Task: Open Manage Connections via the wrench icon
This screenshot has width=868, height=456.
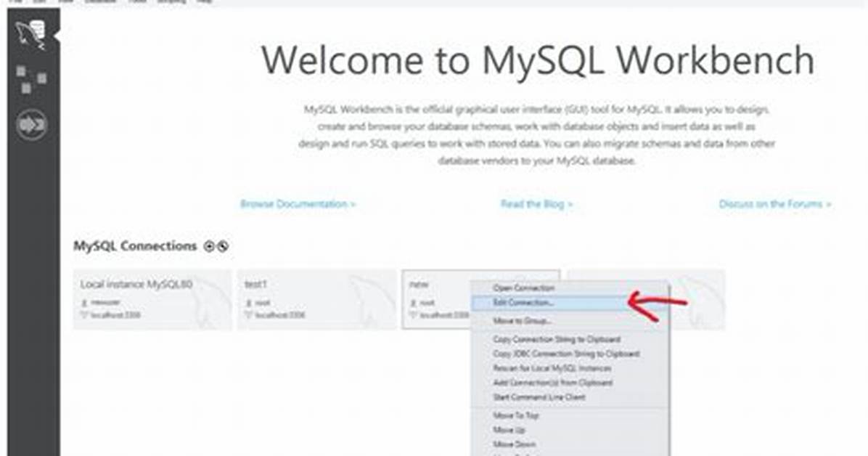Action: (x=223, y=247)
